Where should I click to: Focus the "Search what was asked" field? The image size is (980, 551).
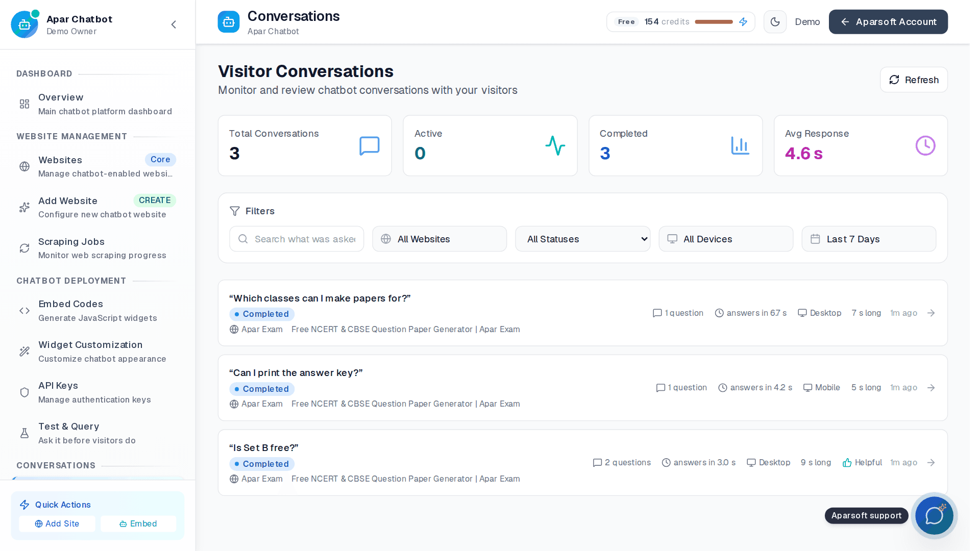[297, 239]
